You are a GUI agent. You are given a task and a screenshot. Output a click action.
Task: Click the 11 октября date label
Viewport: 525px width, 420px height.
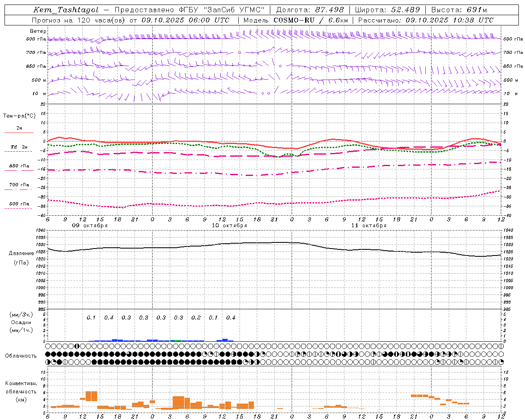tap(369, 226)
